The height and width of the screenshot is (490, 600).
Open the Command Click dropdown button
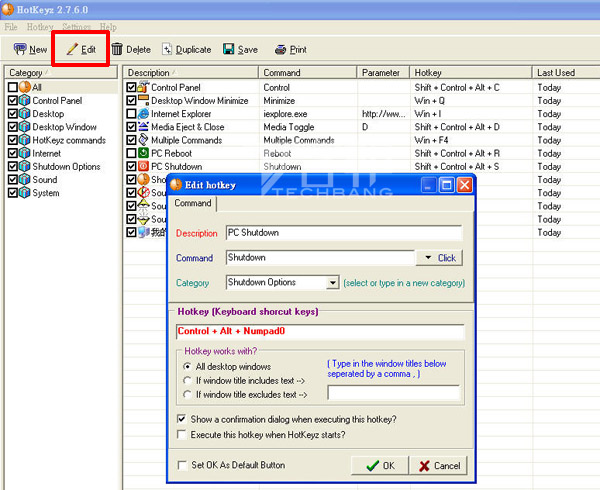click(438, 258)
